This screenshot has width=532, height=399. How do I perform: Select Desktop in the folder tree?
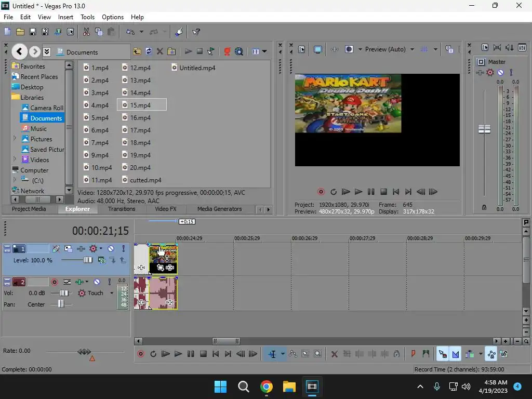coord(28,87)
